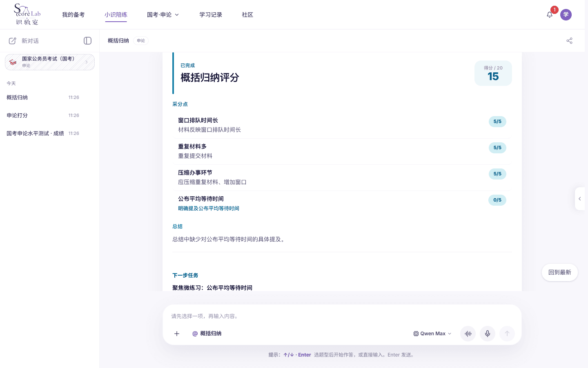This screenshot has width=588, height=368.
Task: Click the new conversation compose icon
Action: tap(13, 41)
